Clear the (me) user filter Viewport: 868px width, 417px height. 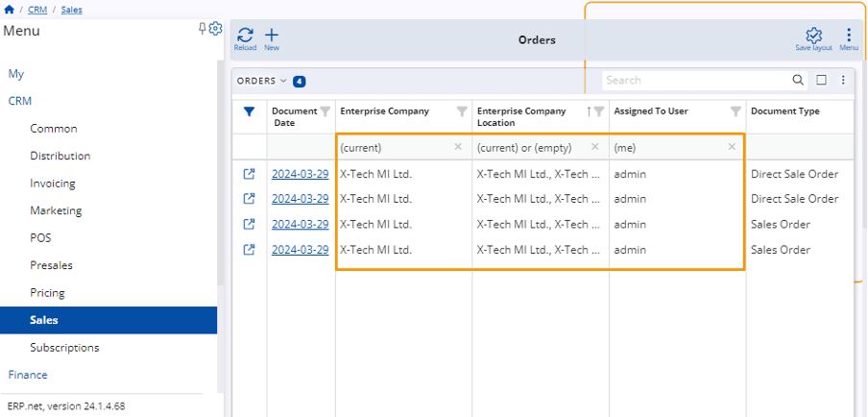click(x=732, y=147)
